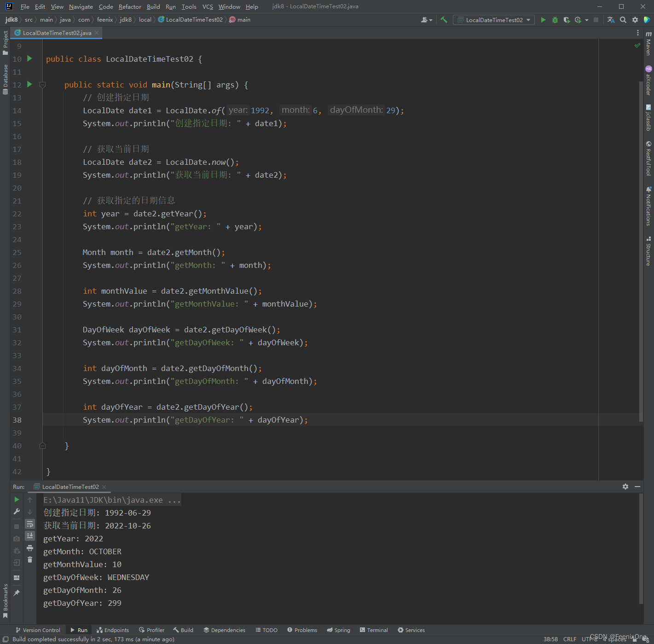Toggle scroll to end in Run console

coord(30,535)
